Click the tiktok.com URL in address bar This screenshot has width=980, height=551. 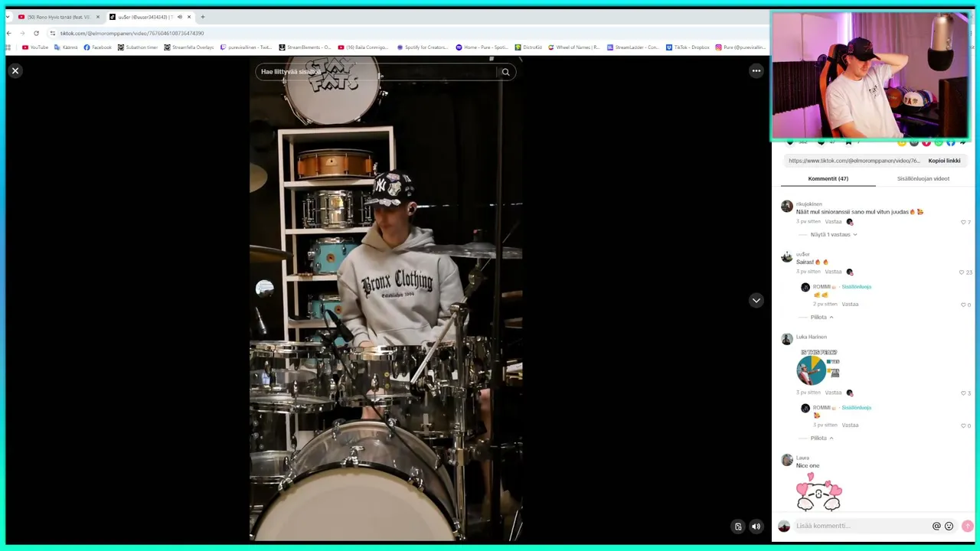(x=132, y=33)
